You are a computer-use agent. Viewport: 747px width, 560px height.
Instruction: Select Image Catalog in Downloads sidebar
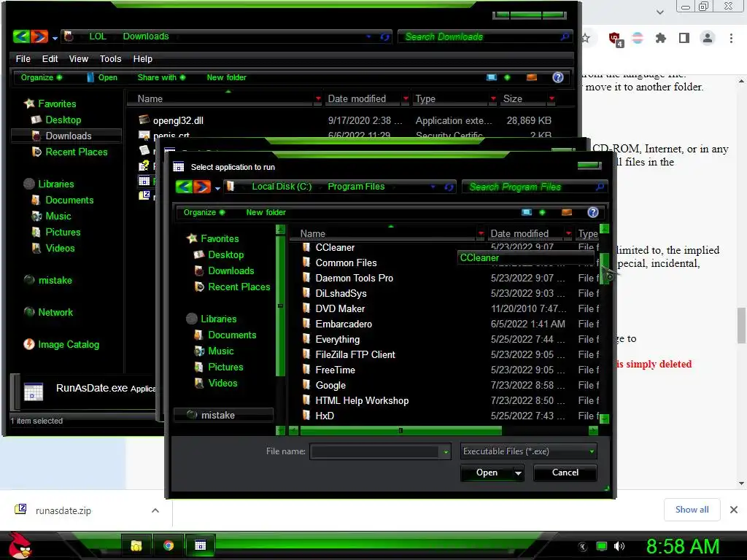point(68,344)
